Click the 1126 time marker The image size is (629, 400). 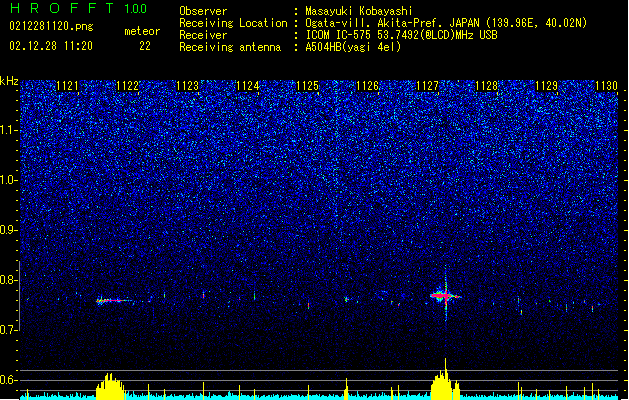point(367,86)
